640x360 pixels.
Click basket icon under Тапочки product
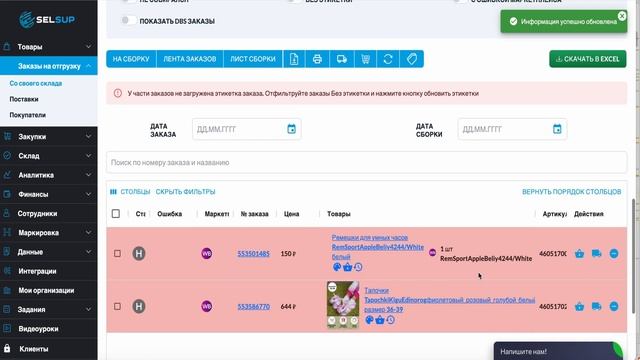(x=380, y=320)
